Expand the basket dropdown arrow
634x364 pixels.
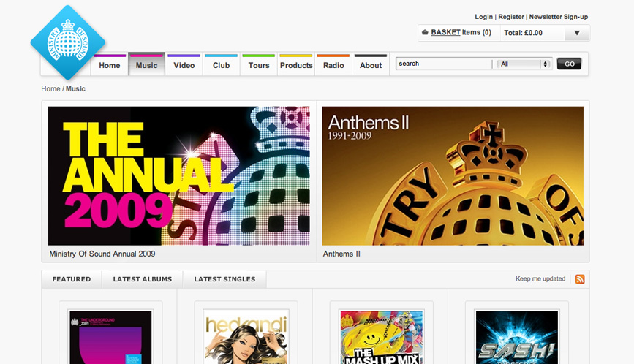[577, 33]
